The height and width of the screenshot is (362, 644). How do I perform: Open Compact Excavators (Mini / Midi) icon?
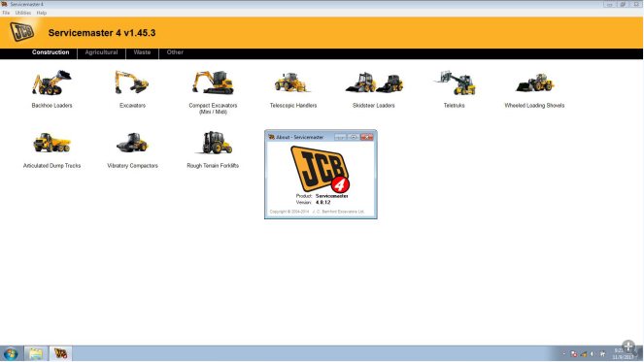click(213, 82)
